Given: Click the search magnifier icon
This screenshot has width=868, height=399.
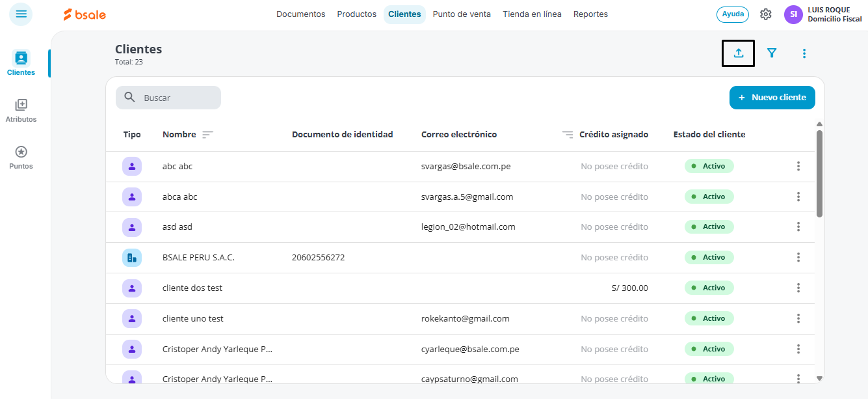Looking at the screenshot, I should pos(130,98).
